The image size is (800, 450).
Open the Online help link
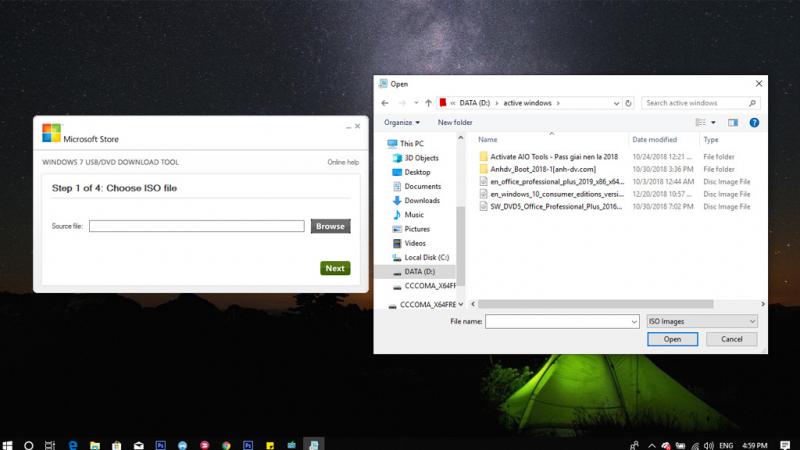(x=342, y=162)
